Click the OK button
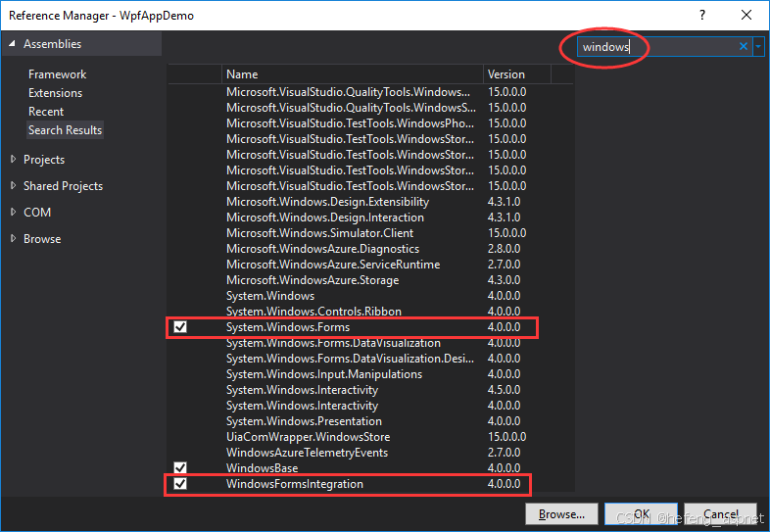This screenshot has width=770, height=532. pos(642,514)
